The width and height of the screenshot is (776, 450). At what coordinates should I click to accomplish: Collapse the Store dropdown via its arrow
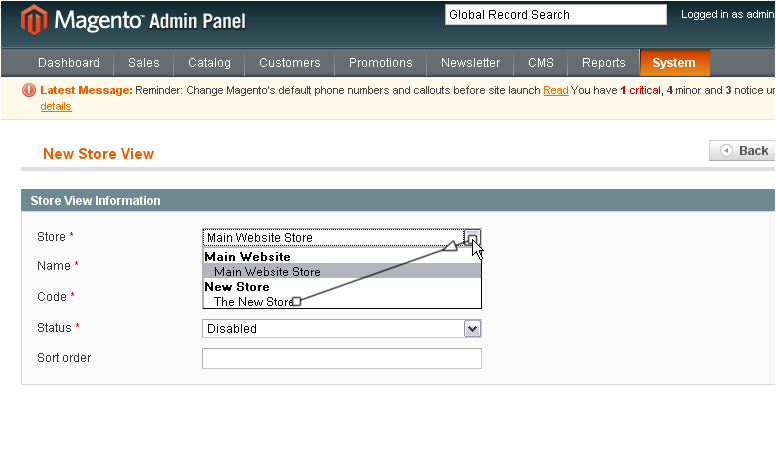click(x=472, y=238)
